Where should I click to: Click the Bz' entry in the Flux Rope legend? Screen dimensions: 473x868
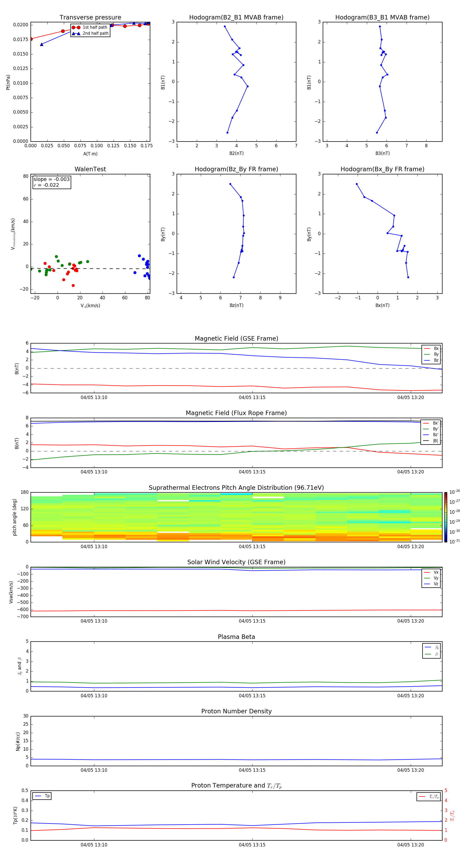coord(431,435)
